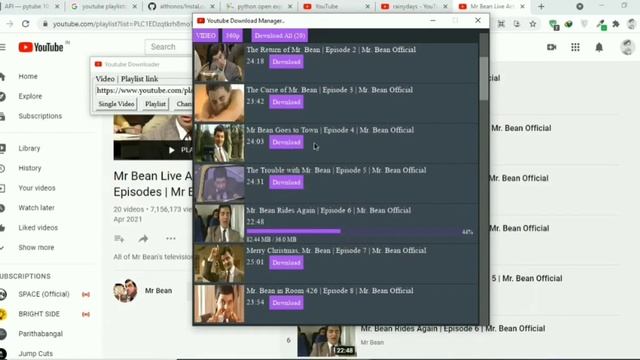Click the Episode 3 thumbnail in Download Manager
Viewport: 640px width, 360px height.
tap(219, 102)
